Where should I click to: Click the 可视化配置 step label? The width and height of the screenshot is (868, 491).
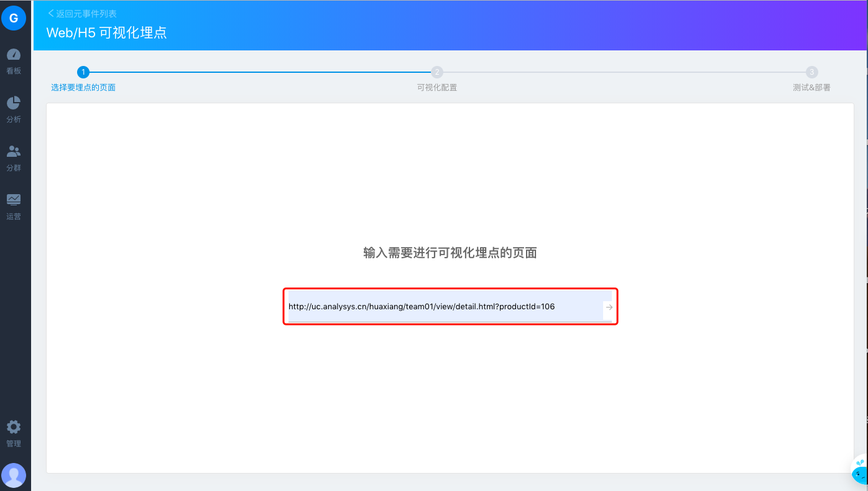[x=437, y=88]
